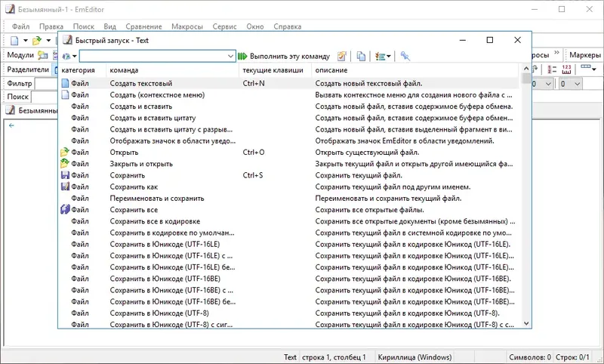Sort by the текущие клавиши column header
Viewport: 604px width, 364px height.
click(x=275, y=70)
